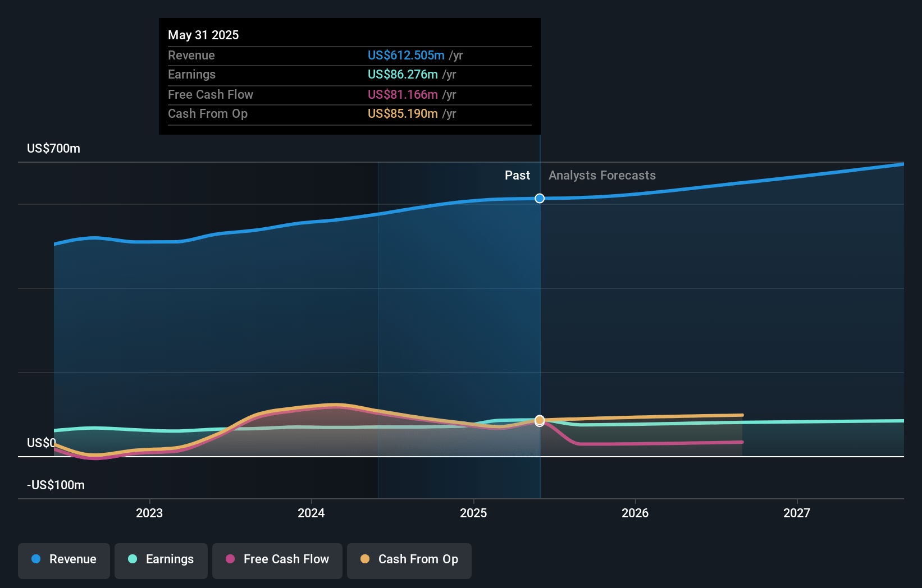The width and height of the screenshot is (922, 588).
Task: Click the US$85.190m cash from op value
Action: coord(403,114)
